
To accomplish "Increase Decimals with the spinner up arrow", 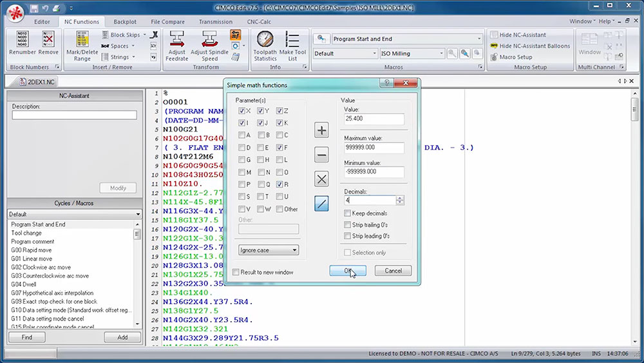I will [400, 198].
